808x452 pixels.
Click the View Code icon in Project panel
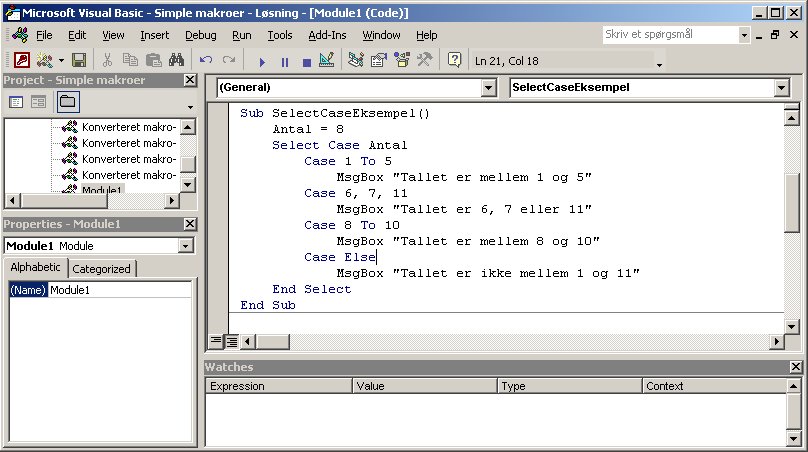[x=16, y=102]
